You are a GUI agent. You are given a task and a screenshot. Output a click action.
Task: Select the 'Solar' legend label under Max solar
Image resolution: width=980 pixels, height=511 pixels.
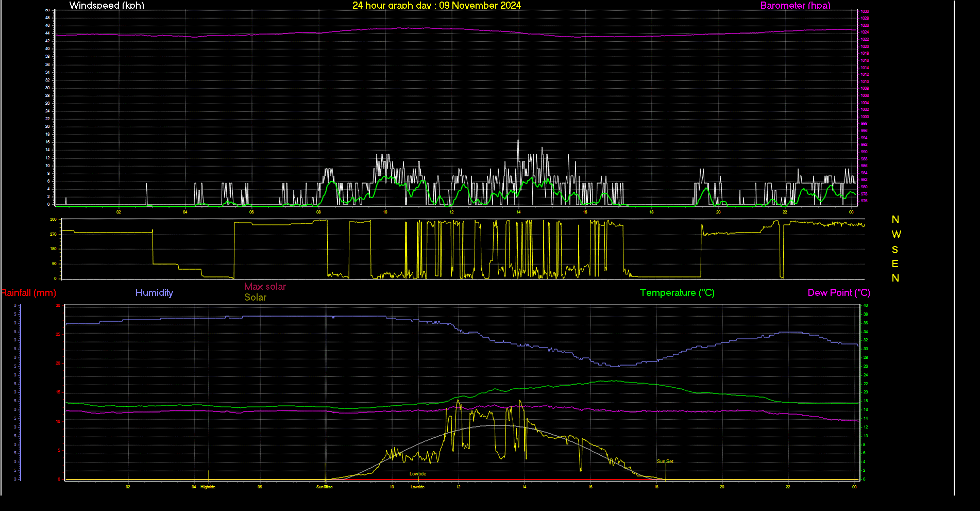(x=255, y=298)
